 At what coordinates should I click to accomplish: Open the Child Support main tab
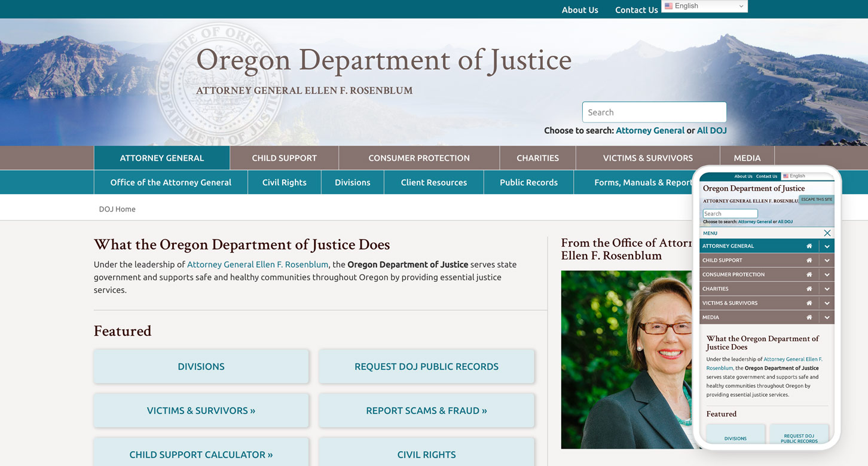click(285, 158)
